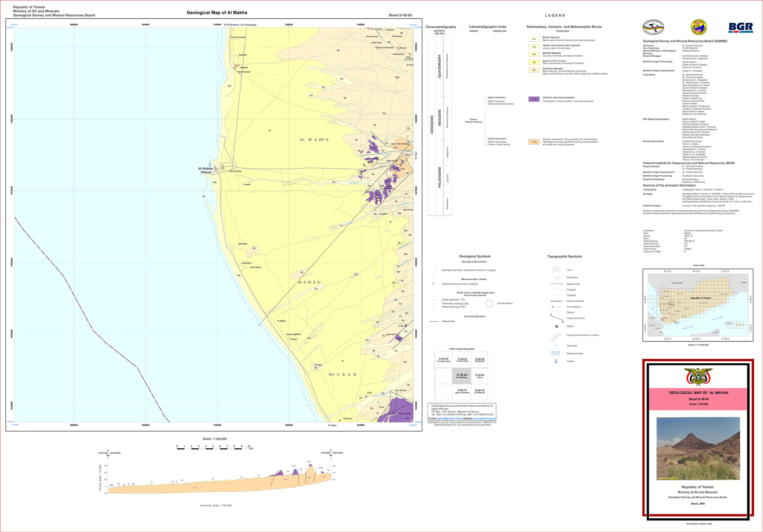
Task: Click the Yemen-German Geological Mapping Project emblem
Action: point(699,27)
